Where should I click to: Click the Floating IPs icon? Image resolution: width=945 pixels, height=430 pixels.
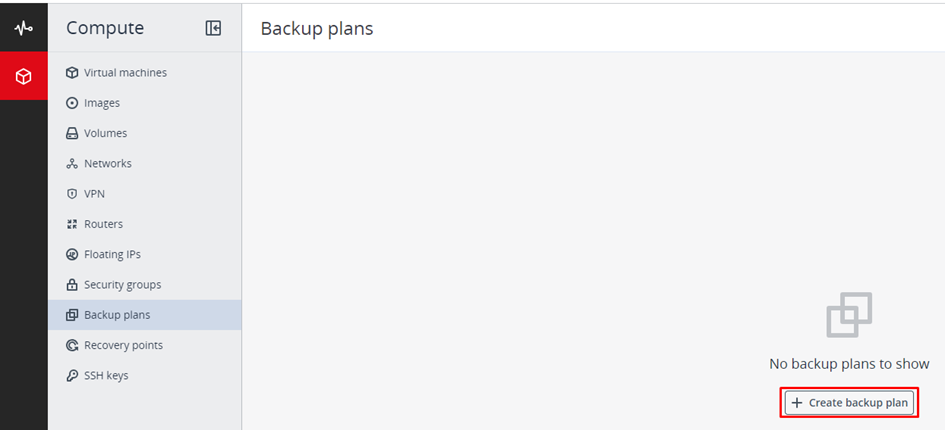tap(72, 255)
